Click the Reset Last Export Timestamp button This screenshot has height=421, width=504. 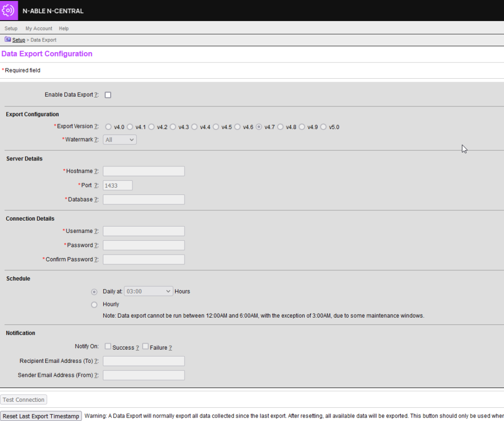41,416
